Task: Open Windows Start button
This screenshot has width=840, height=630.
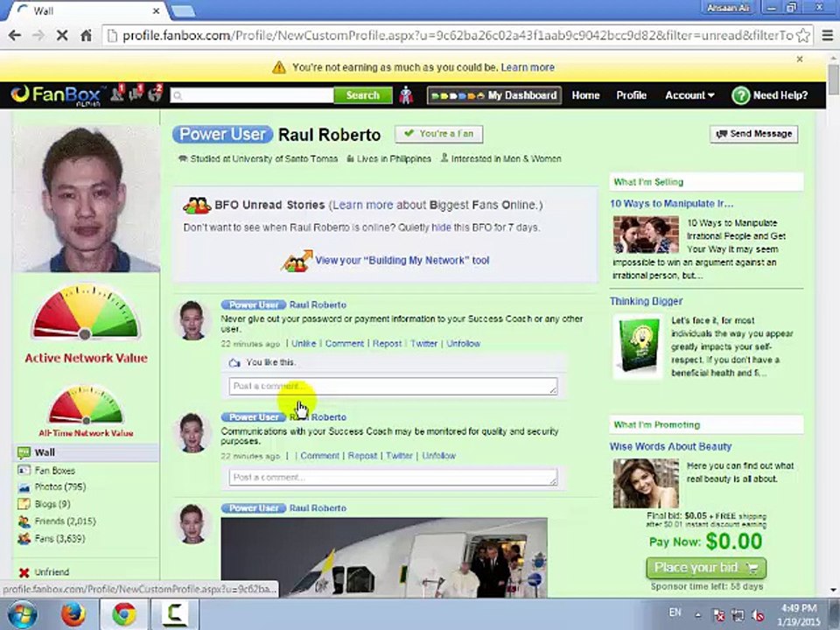Action: pyautogui.click(x=22, y=614)
